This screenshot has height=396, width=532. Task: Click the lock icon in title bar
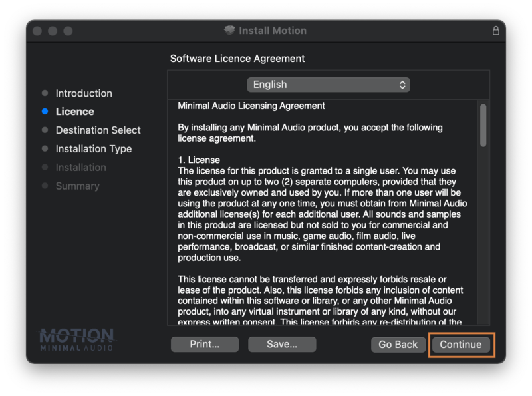pos(495,31)
